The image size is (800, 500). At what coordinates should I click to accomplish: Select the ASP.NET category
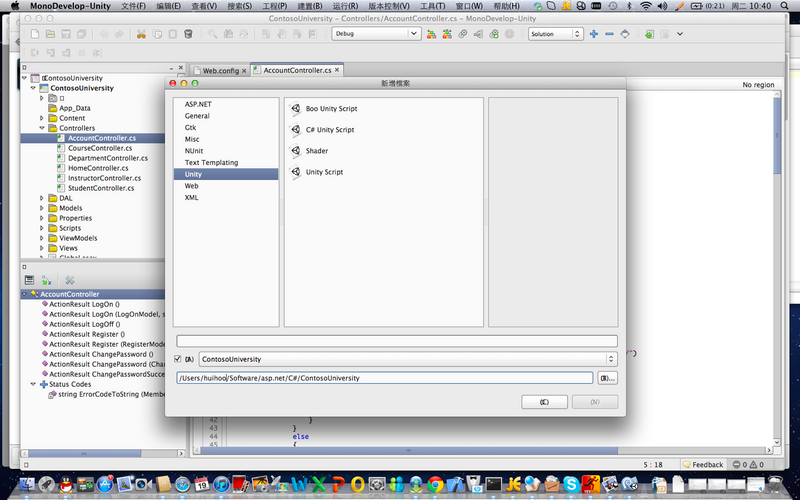coord(197,105)
